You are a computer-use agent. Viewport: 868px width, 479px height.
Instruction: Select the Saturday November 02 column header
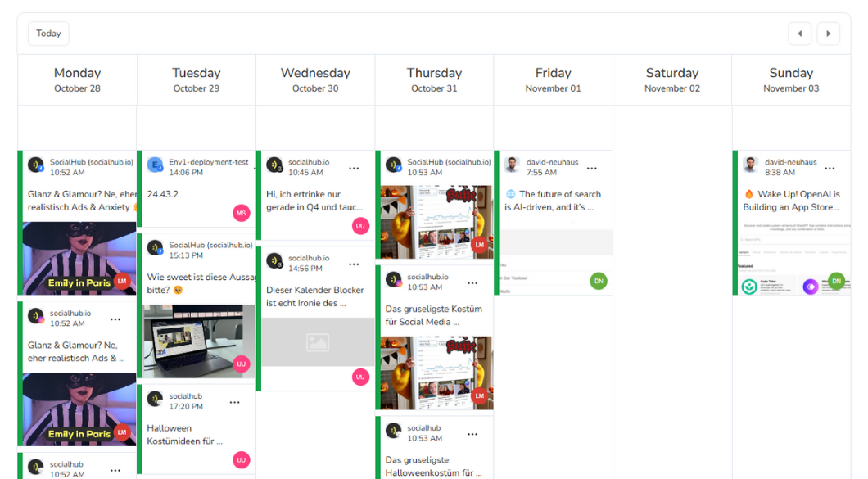point(672,79)
